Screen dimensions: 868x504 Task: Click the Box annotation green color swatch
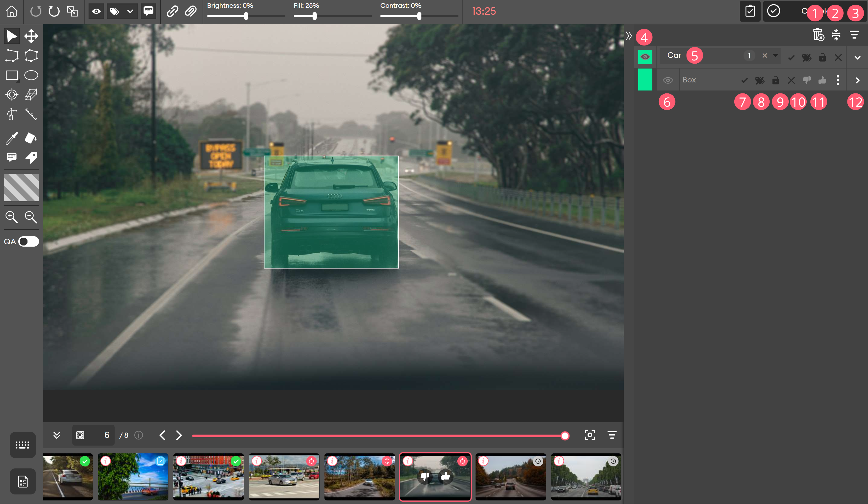[645, 80]
